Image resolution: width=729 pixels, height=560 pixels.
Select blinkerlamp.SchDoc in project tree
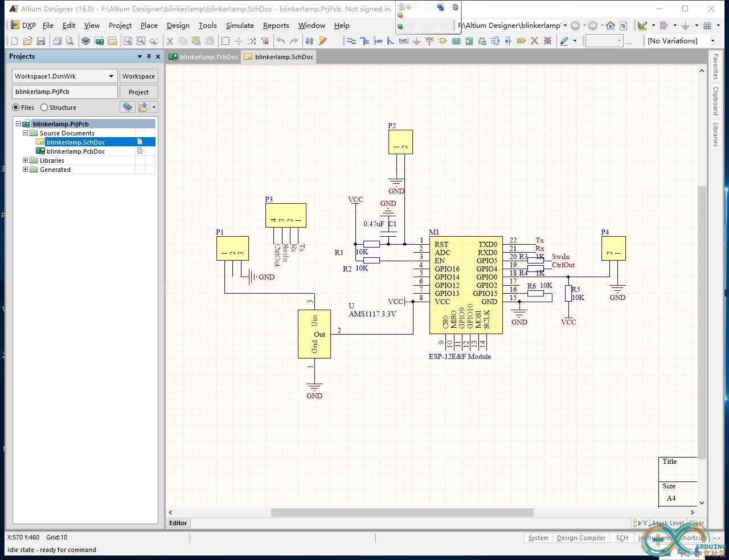[x=76, y=142]
